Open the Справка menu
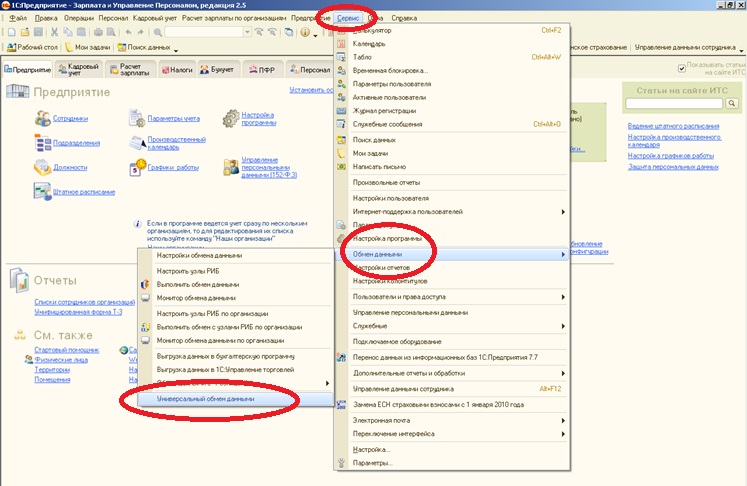 [404, 18]
